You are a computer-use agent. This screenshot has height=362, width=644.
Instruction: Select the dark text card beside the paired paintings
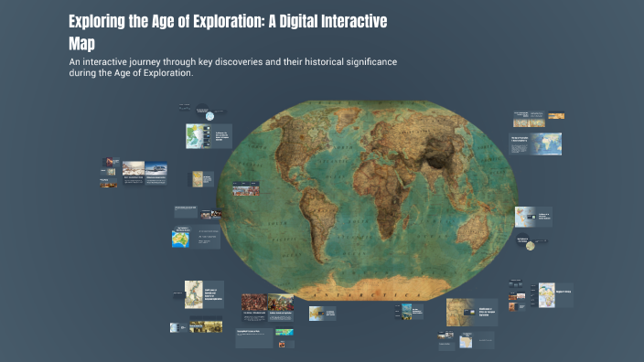pos(186,212)
